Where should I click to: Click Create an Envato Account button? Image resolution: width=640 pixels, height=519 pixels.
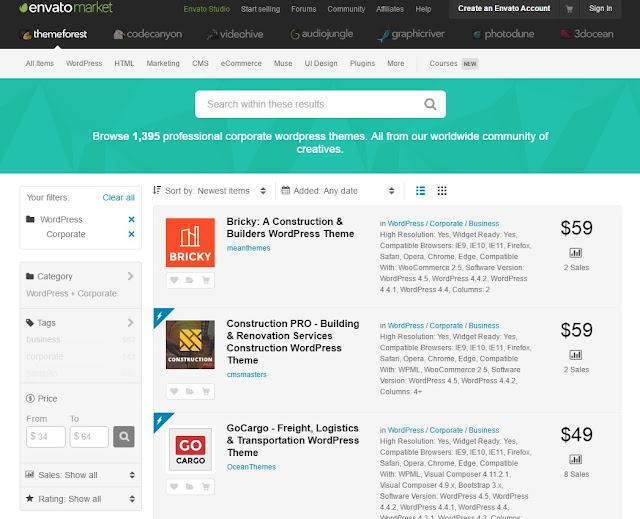click(504, 9)
